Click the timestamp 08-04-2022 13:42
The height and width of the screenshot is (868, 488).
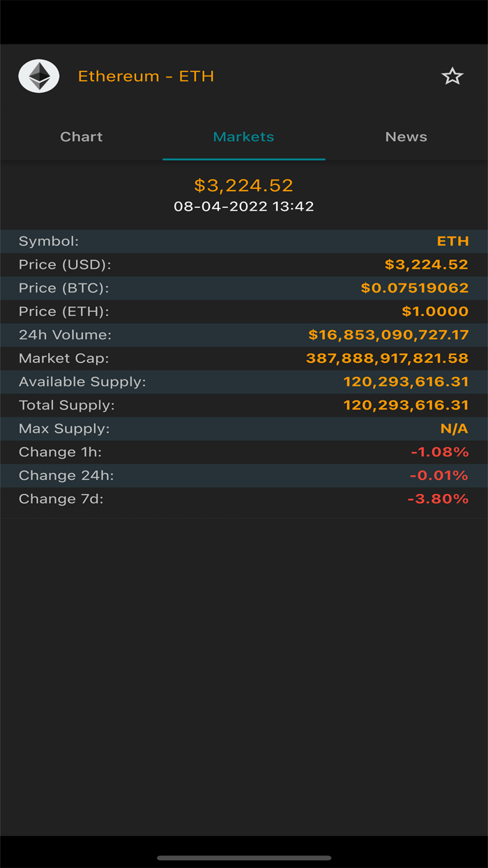pos(243,206)
